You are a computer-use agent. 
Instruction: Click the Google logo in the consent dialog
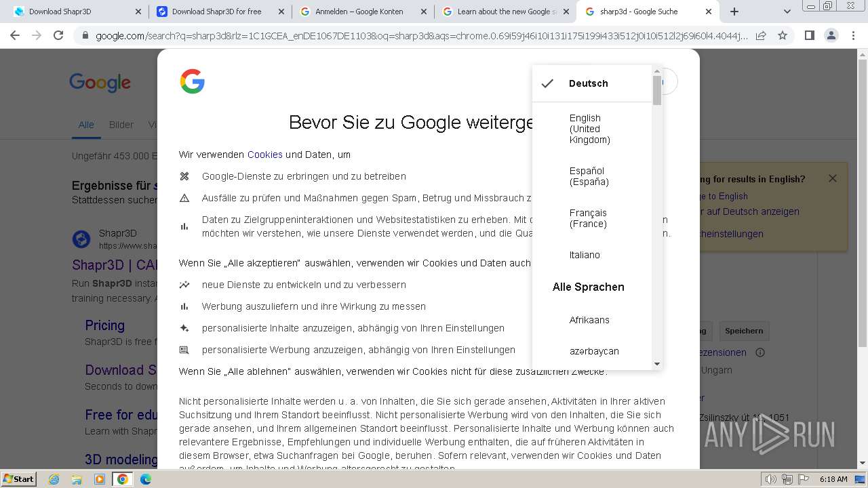point(193,81)
